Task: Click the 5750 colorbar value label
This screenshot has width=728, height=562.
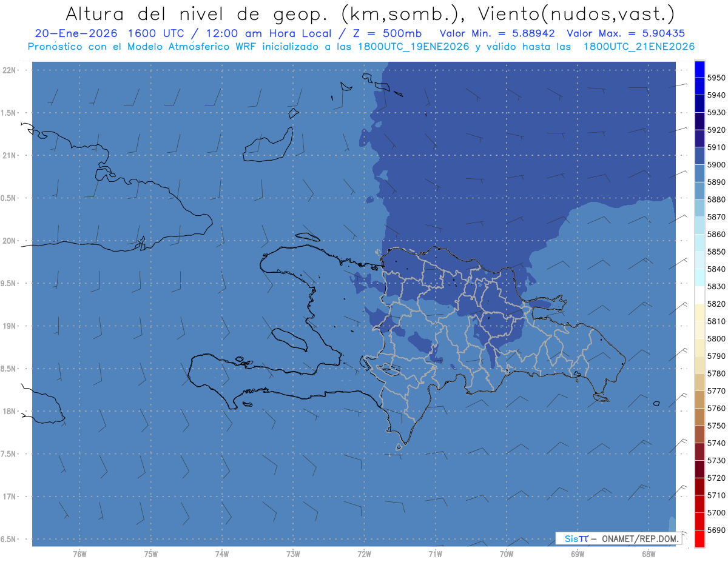Action: click(716, 426)
